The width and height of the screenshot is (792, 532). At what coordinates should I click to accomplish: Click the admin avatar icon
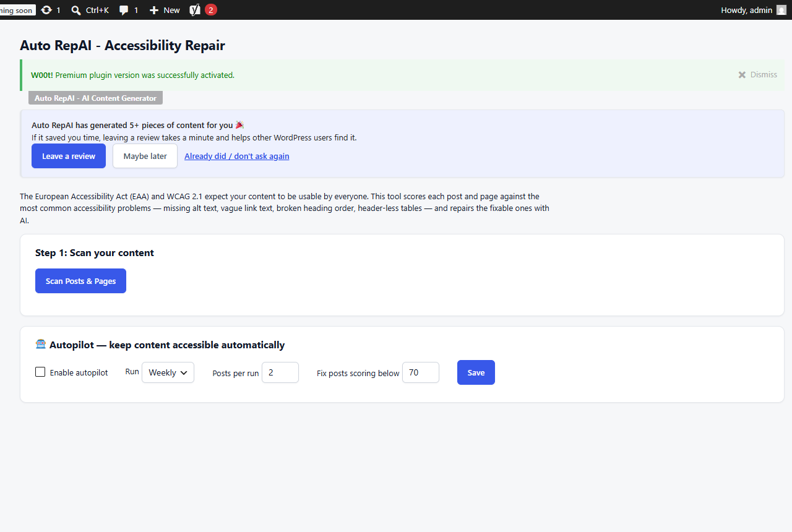tap(781, 10)
